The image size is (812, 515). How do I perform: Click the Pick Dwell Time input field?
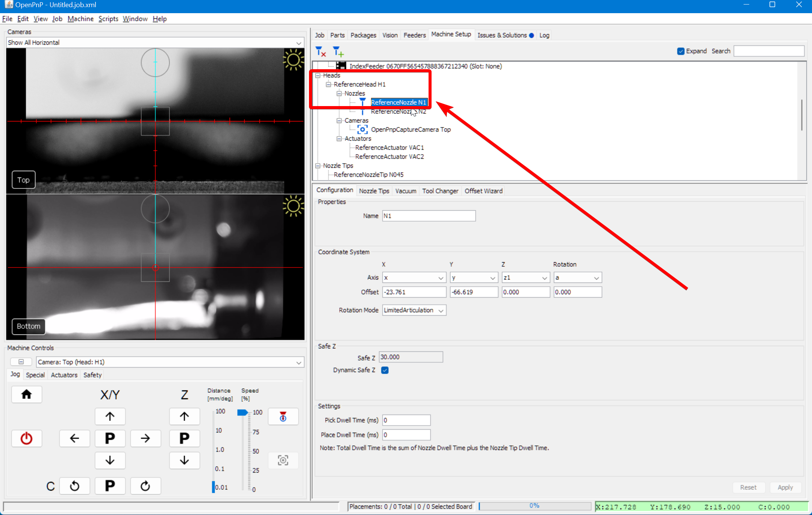tap(406, 420)
